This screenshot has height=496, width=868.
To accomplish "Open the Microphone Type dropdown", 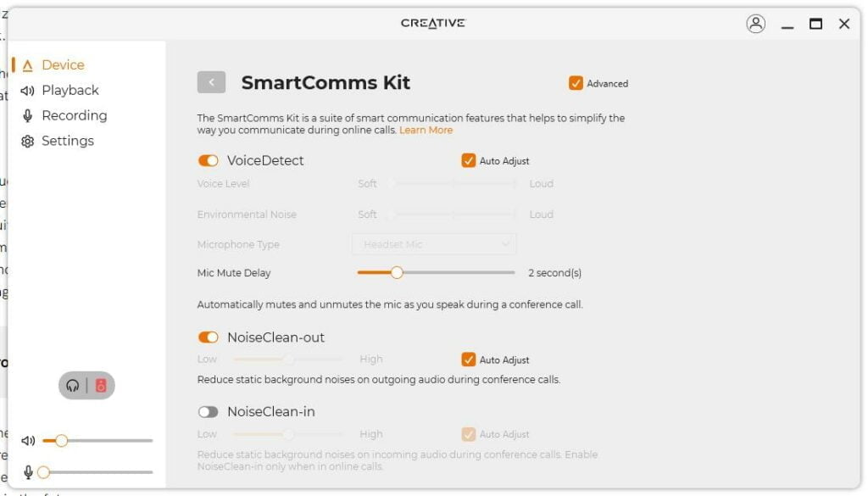I will 434,244.
